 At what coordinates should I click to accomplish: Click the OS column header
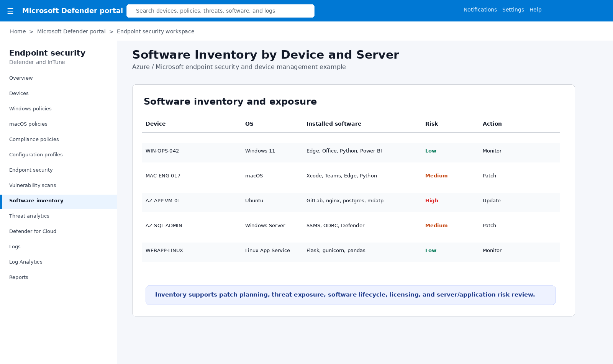tap(249, 124)
